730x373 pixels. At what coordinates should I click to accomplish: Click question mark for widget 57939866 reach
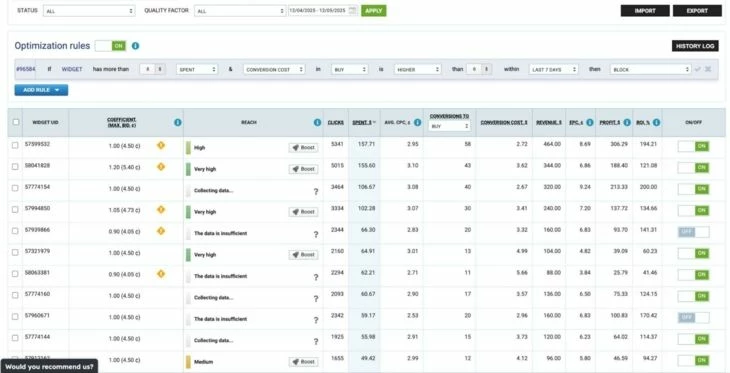pyautogui.click(x=316, y=234)
